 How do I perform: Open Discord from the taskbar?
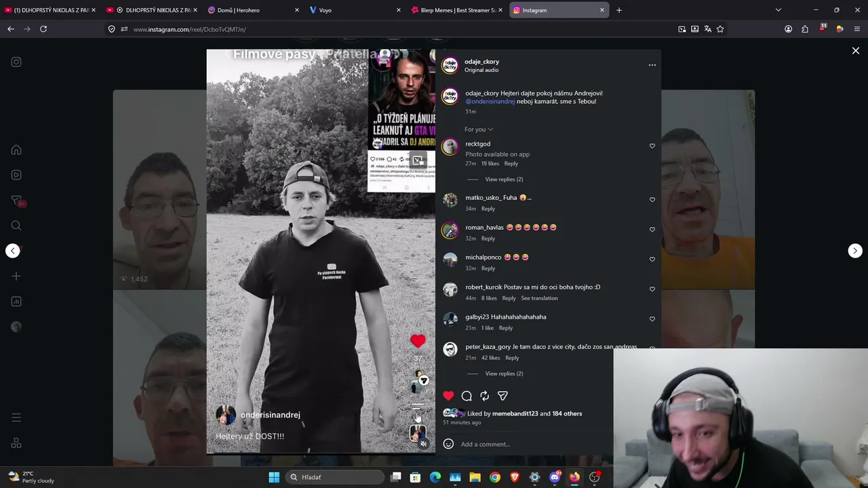tap(555, 477)
